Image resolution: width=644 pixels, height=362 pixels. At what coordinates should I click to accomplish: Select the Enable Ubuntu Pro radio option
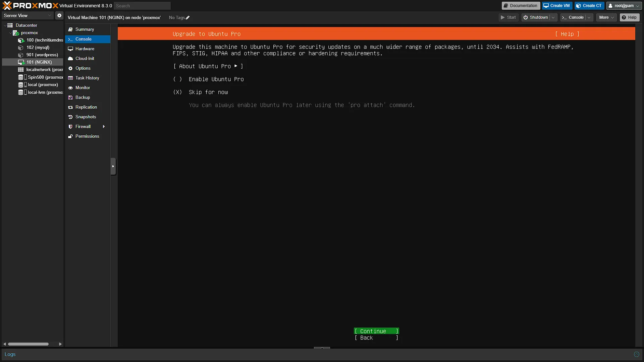(177, 79)
